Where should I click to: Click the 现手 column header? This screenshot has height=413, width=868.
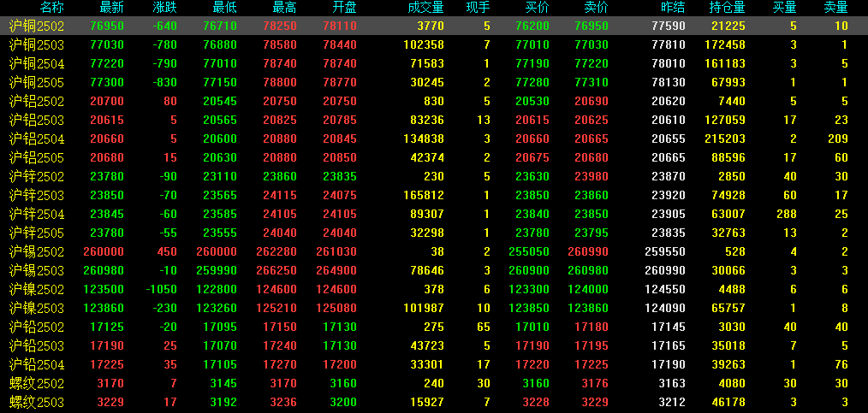click(479, 7)
